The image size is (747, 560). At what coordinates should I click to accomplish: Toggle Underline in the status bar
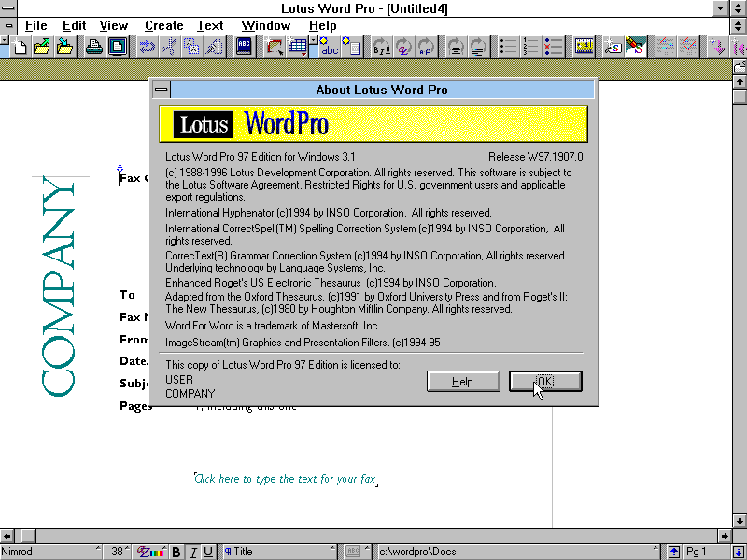(208, 552)
